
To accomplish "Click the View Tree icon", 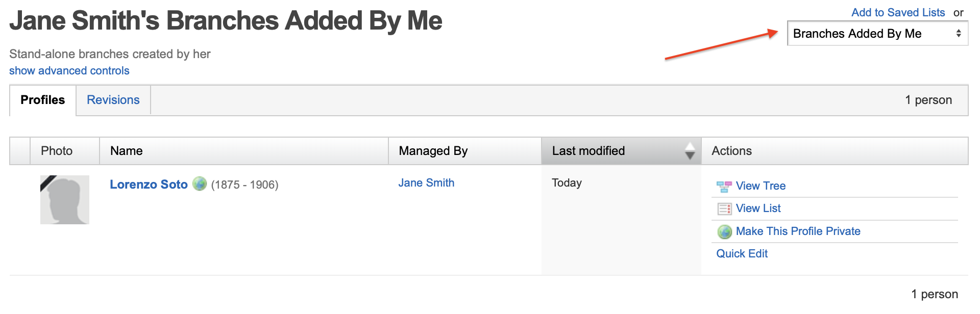I will point(724,187).
